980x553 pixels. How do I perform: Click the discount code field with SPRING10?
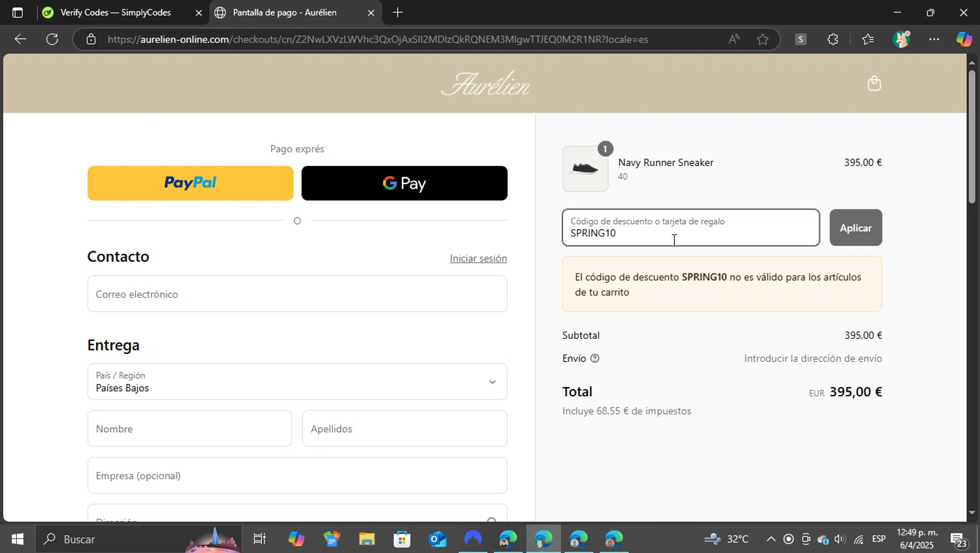tap(691, 228)
